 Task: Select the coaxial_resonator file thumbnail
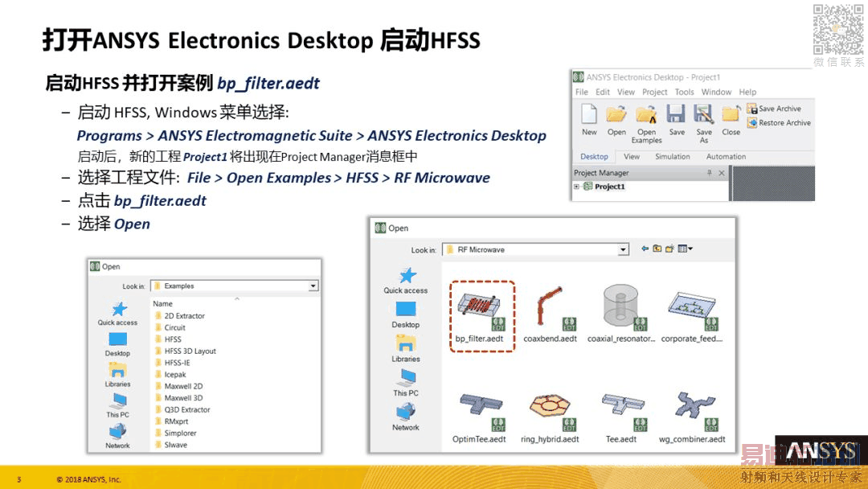[621, 315]
